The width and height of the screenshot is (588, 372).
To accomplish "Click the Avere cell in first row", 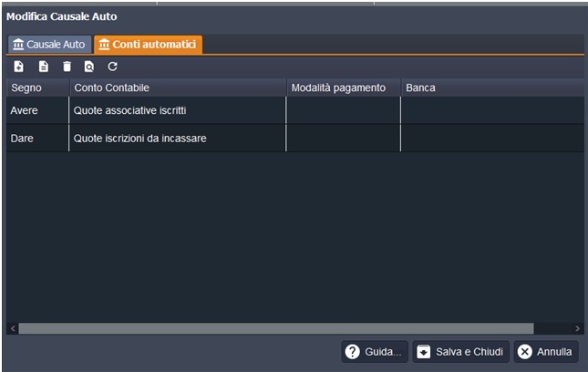I will click(x=37, y=110).
